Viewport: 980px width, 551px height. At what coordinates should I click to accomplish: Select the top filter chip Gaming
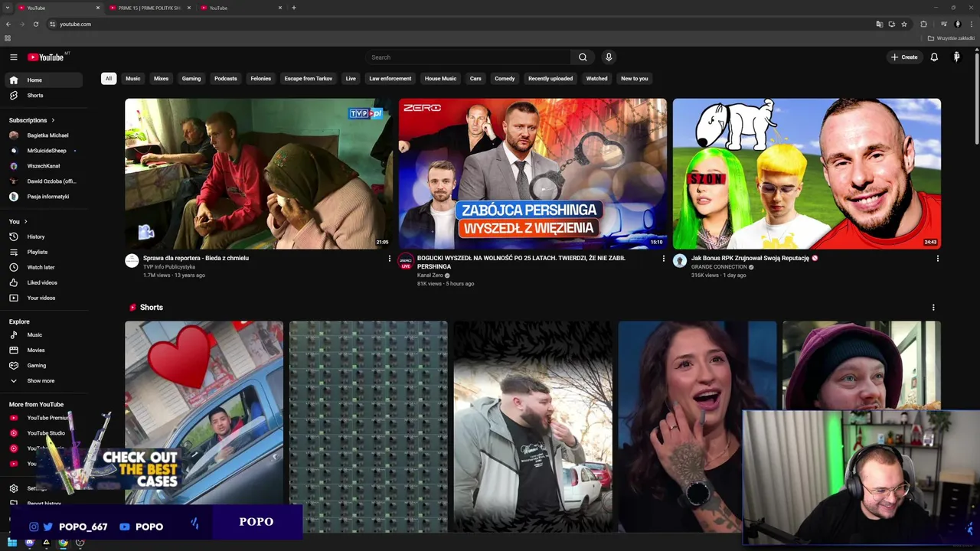pyautogui.click(x=191, y=78)
